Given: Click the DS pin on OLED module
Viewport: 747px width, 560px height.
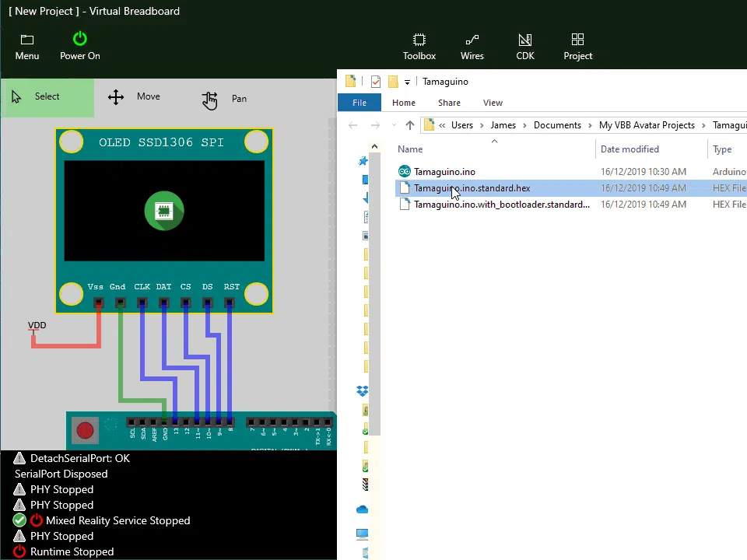Looking at the screenshot, I should [207, 302].
